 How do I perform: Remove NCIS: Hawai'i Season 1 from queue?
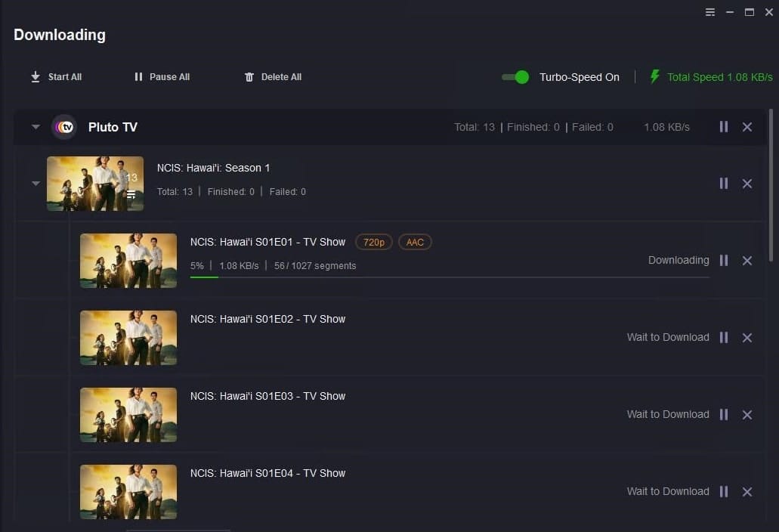[747, 184]
